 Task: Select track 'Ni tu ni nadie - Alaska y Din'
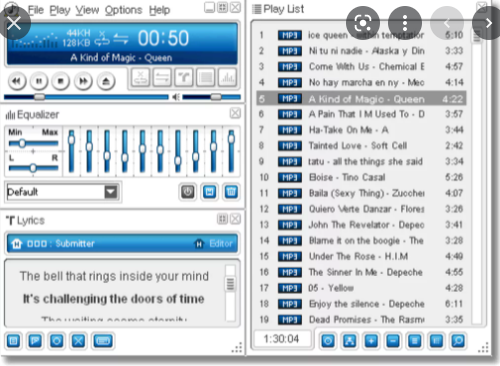tap(361, 51)
